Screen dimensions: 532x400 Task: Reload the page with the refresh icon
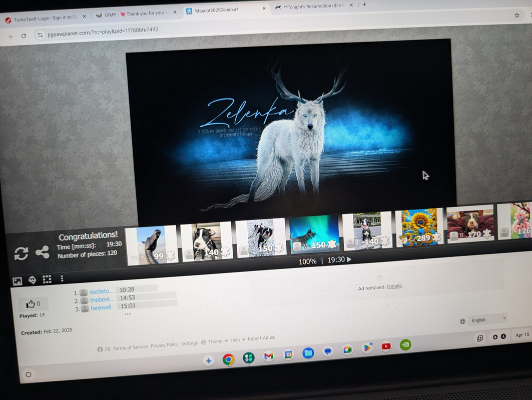pyautogui.click(x=24, y=35)
